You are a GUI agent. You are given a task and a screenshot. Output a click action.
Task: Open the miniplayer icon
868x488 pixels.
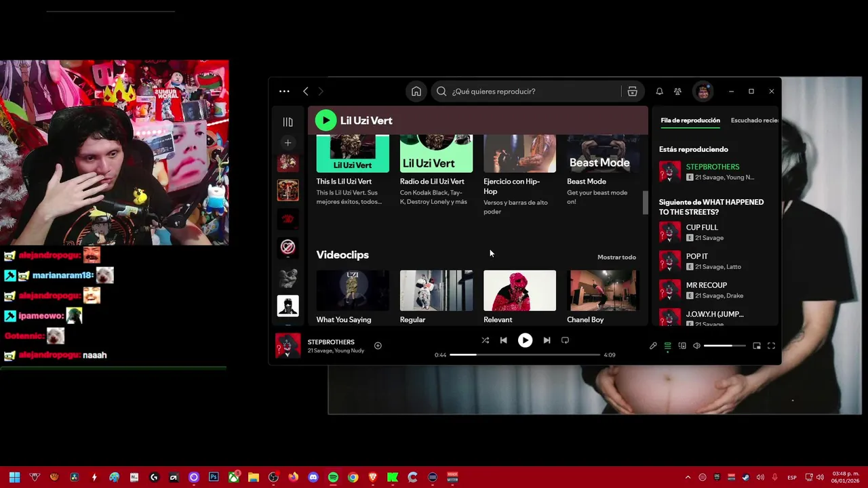coord(757,346)
